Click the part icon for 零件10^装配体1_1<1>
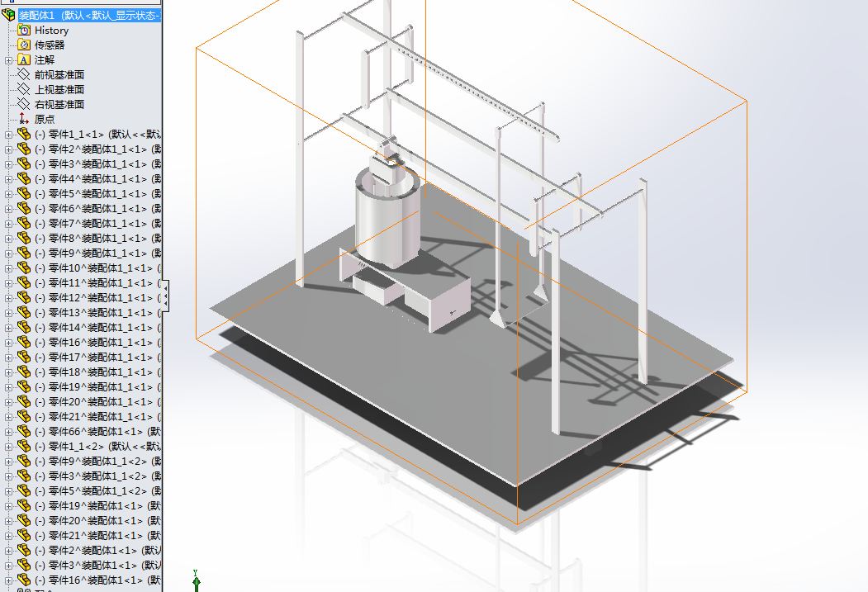 coord(24,268)
